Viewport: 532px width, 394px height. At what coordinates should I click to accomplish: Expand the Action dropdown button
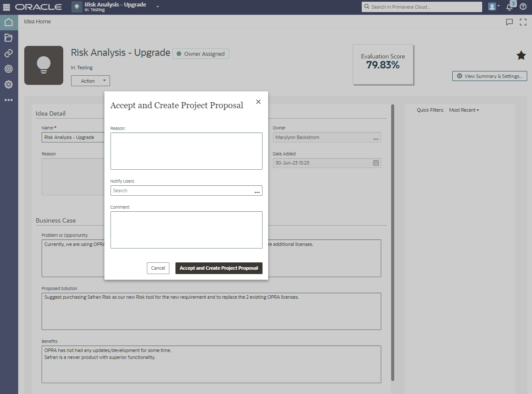(91, 81)
